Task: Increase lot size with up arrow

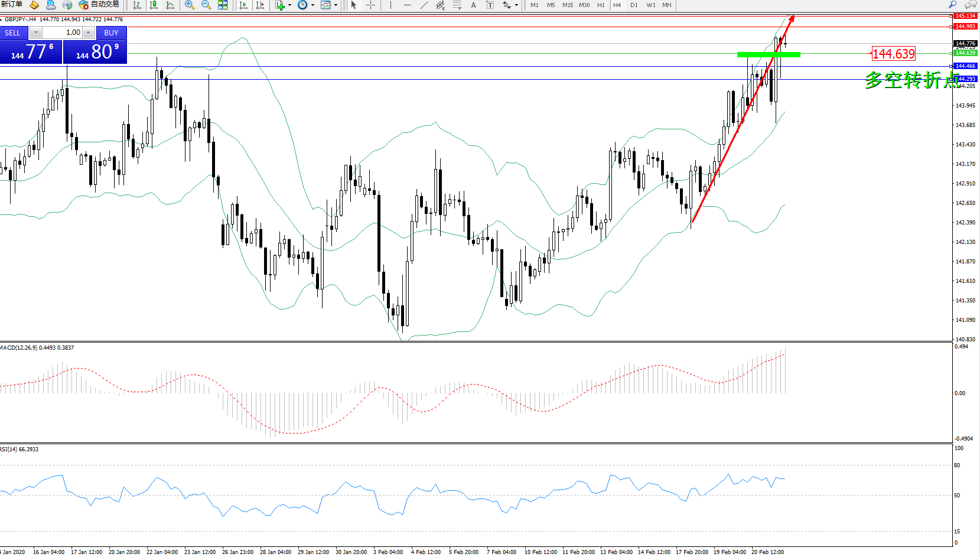Action: click(88, 32)
